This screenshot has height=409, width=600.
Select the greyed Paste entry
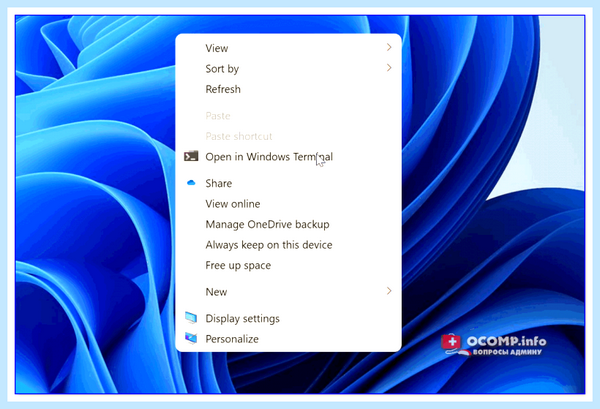pos(288,116)
